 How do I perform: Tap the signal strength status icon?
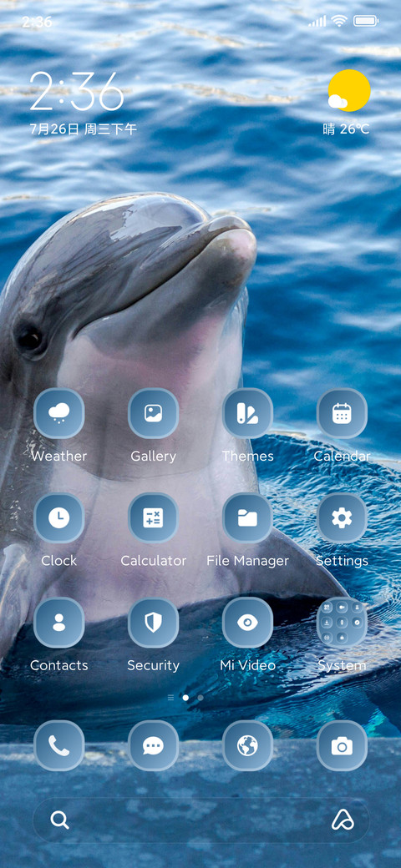click(317, 22)
